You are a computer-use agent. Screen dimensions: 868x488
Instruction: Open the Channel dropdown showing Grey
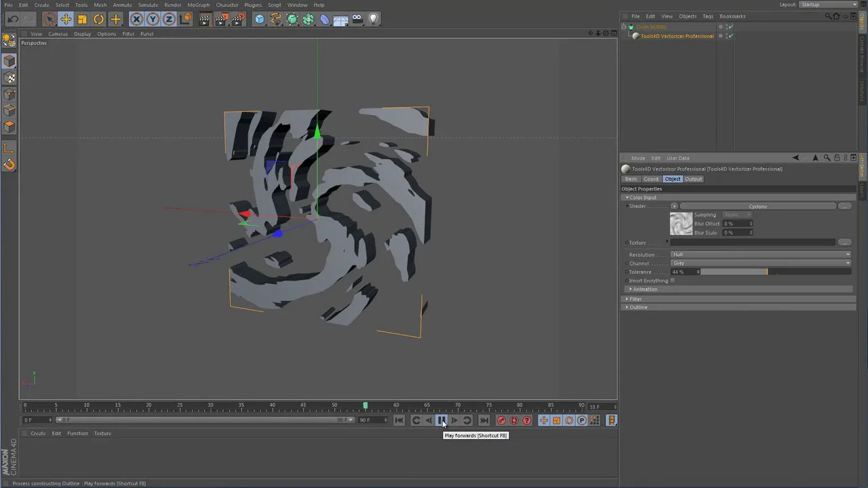760,263
